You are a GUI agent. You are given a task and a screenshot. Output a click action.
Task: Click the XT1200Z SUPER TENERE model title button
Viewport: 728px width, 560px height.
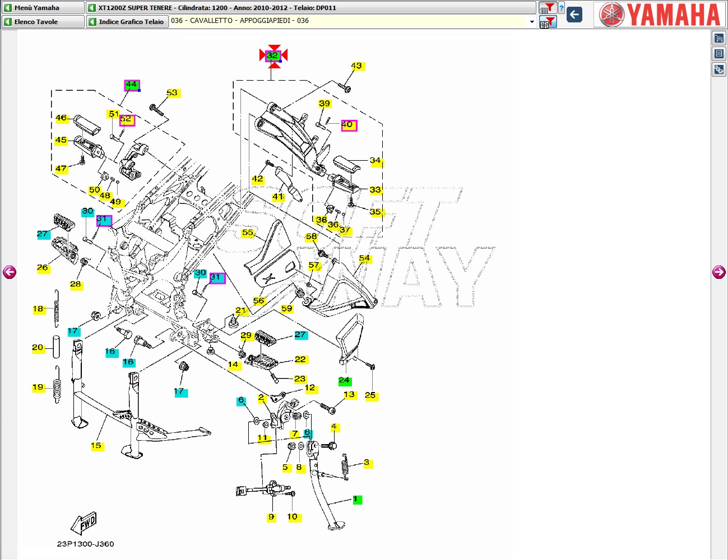[x=311, y=8]
